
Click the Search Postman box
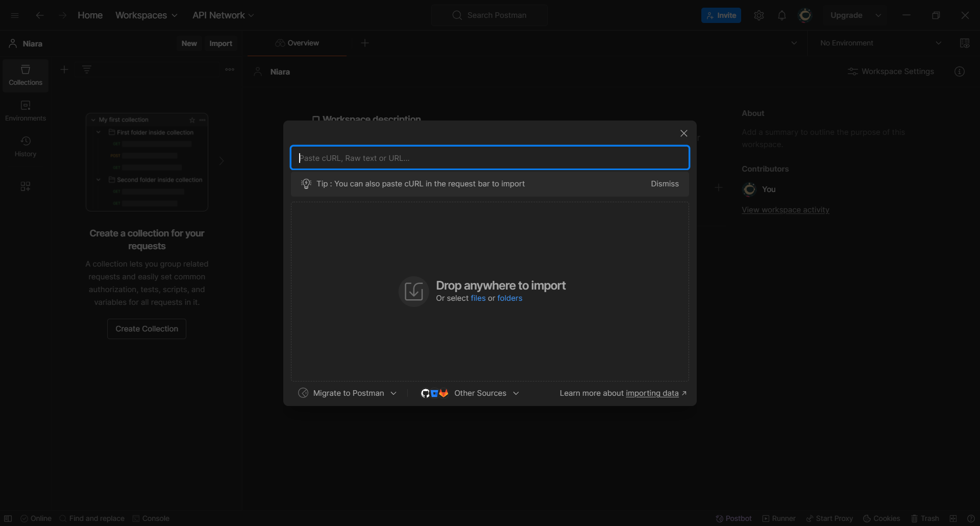tap(489, 15)
